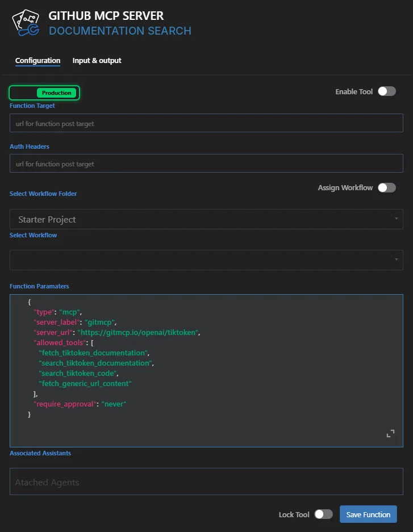Click the "server_label": "gitmcp" line
413x532 pixels.
coord(74,322)
